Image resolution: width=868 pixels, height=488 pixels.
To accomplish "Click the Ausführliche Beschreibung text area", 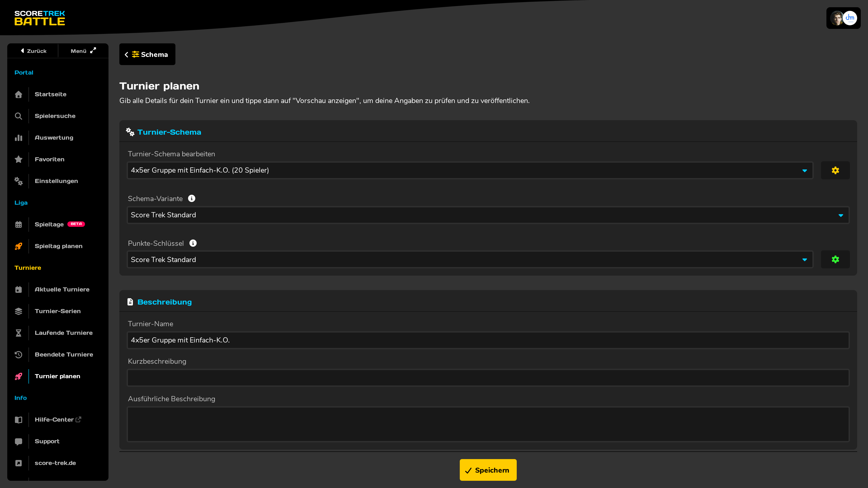I will click(488, 424).
